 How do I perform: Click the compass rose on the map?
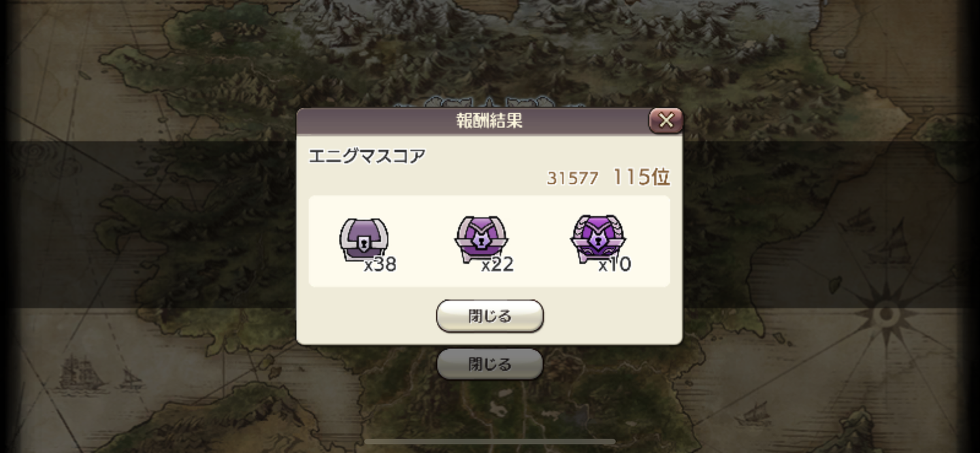pyautogui.click(x=886, y=315)
